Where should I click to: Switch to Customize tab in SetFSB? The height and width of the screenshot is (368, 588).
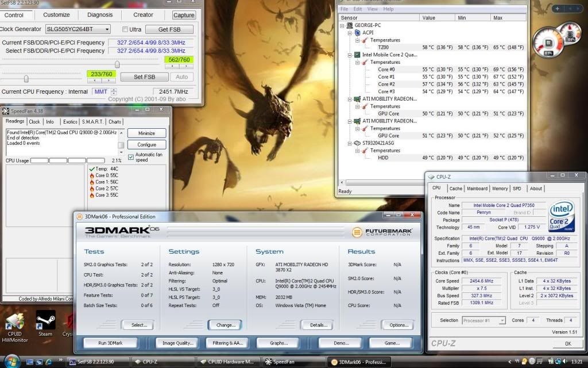pos(56,14)
